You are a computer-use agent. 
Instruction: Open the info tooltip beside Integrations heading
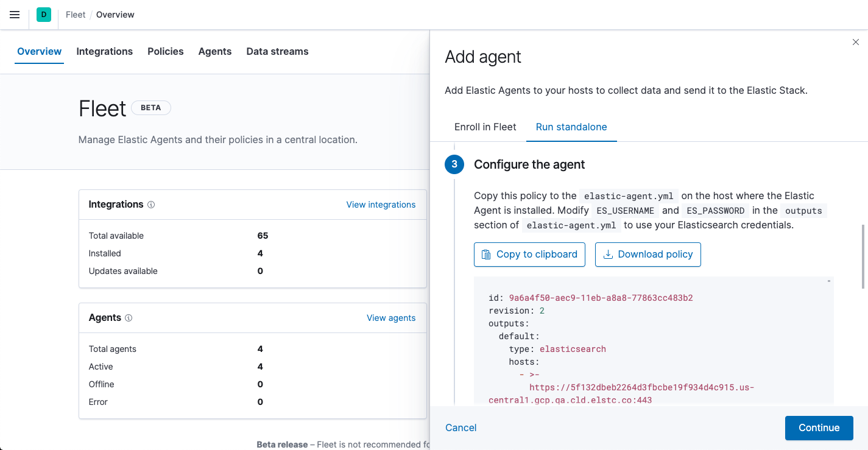tap(151, 204)
